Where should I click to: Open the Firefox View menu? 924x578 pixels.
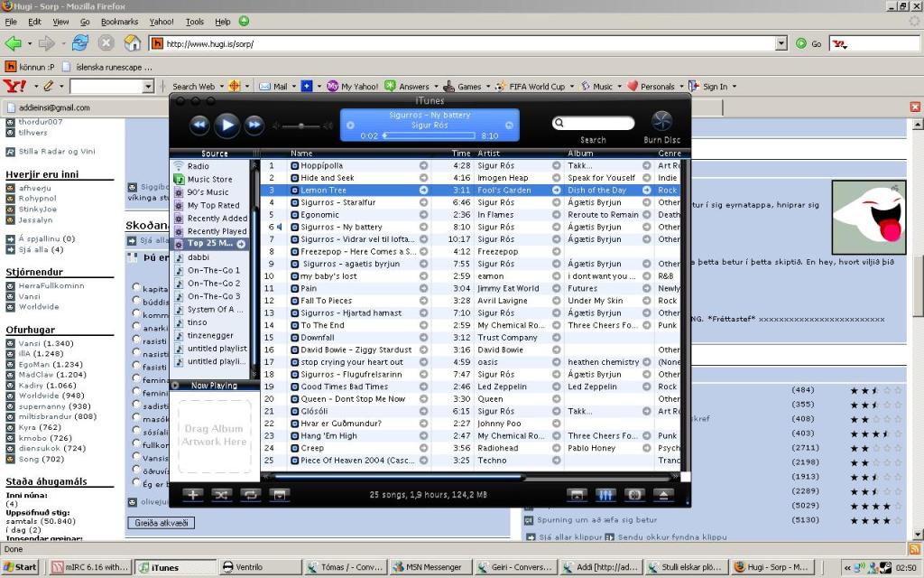click(x=60, y=22)
